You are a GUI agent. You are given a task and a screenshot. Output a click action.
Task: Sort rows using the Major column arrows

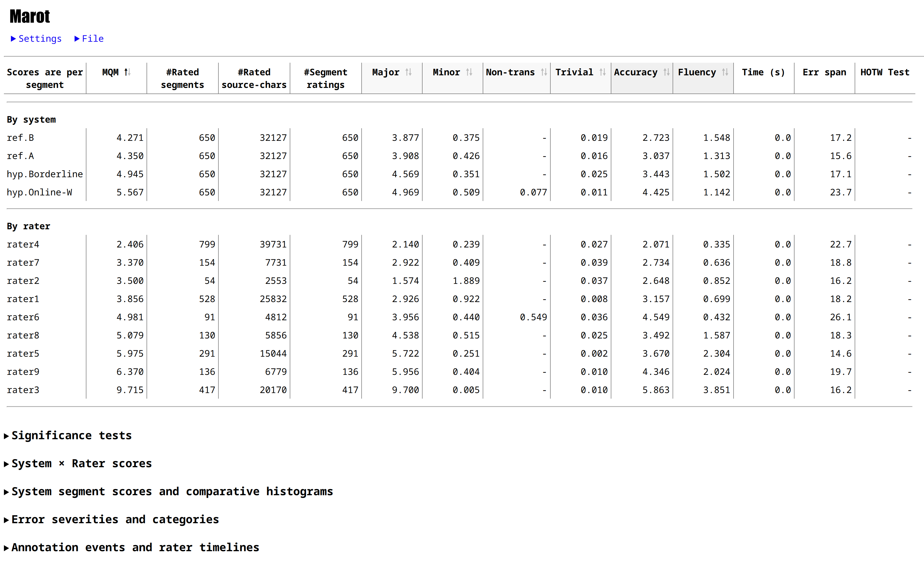[x=409, y=72]
